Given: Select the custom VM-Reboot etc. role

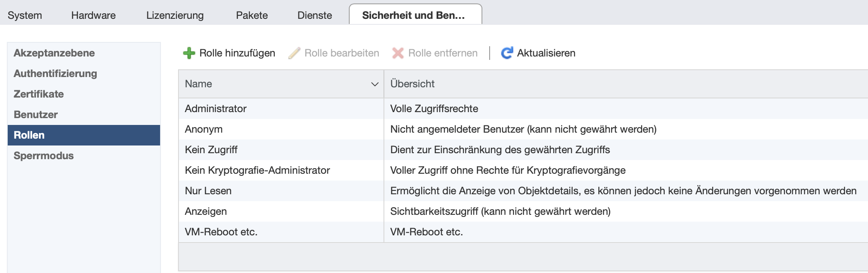Looking at the screenshot, I should point(221,232).
